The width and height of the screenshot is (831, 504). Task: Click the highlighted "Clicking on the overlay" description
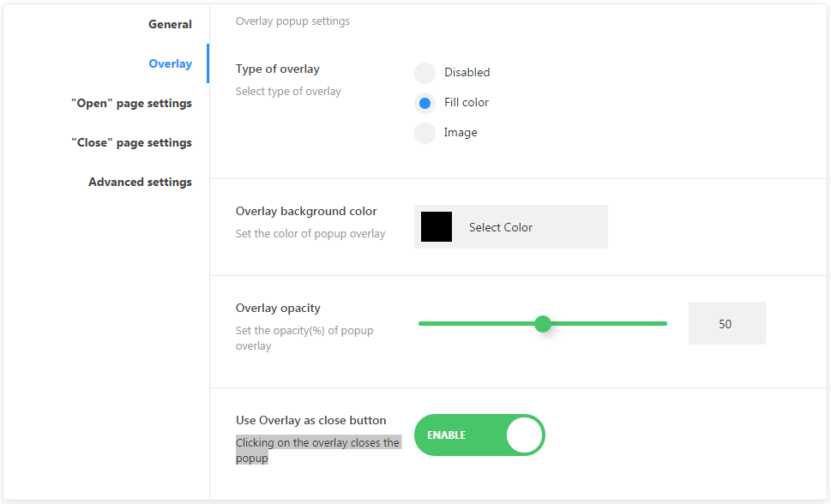(317, 443)
